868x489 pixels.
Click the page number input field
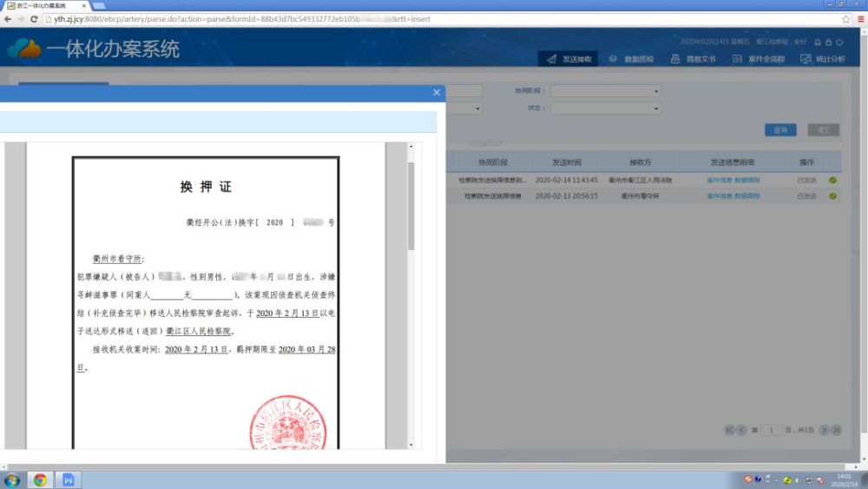pyautogui.click(x=771, y=430)
